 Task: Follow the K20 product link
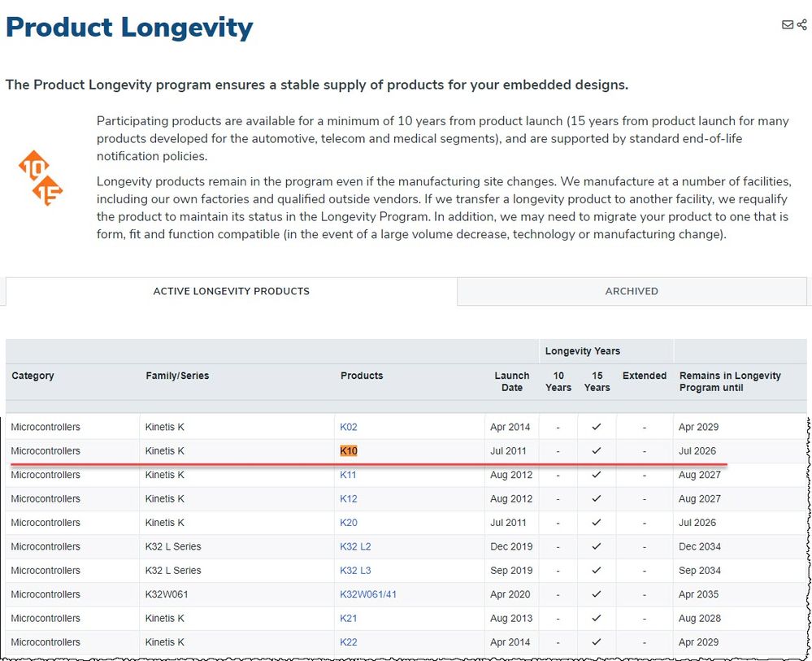(349, 523)
